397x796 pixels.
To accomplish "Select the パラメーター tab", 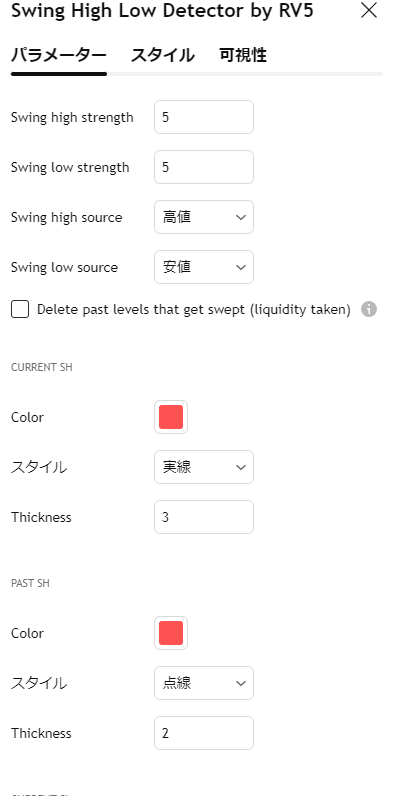I will pyautogui.click(x=59, y=55).
